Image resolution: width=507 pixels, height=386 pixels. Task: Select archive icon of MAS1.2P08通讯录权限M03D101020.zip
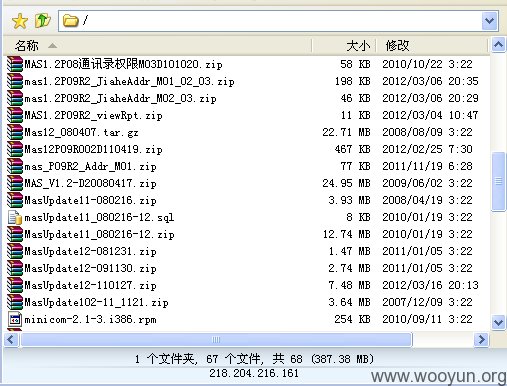(x=15, y=64)
